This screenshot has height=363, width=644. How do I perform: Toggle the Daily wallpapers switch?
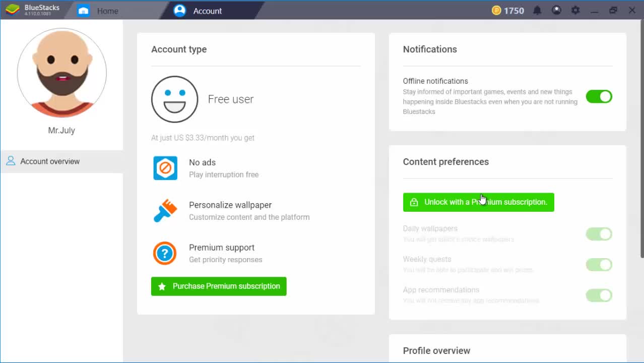click(599, 234)
